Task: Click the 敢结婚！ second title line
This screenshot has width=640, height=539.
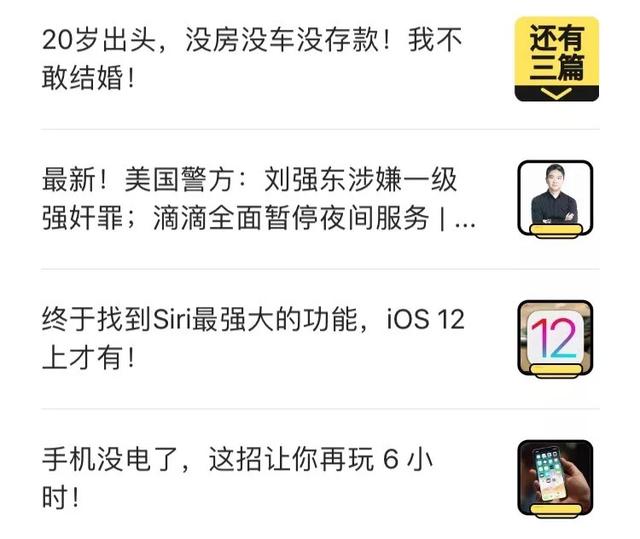Action: pyautogui.click(x=88, y=78)
